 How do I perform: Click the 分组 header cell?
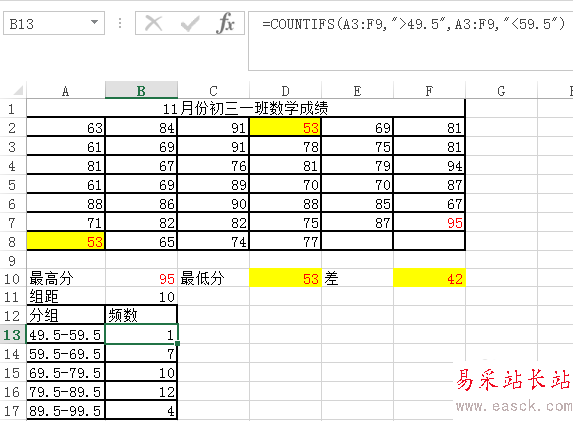[x=66, y=315]
